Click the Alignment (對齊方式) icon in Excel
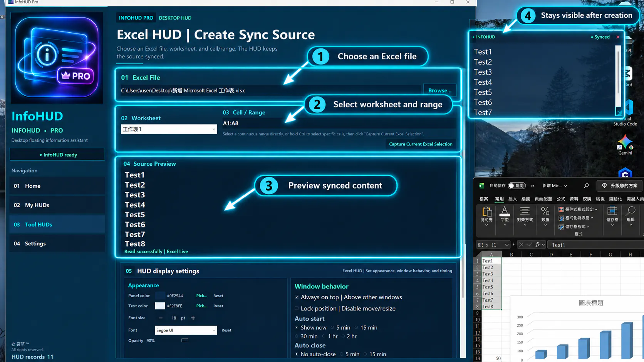 point(525,211)
